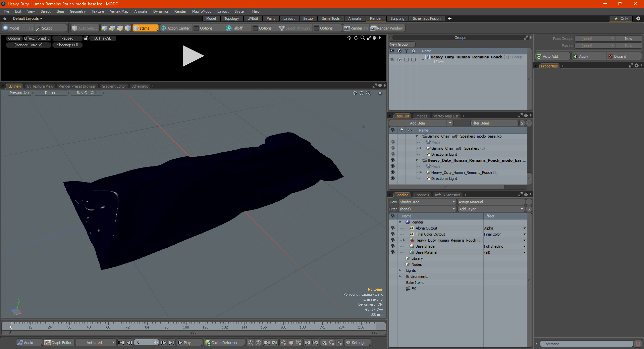Open Action Center tool

[x=175, y=28]
